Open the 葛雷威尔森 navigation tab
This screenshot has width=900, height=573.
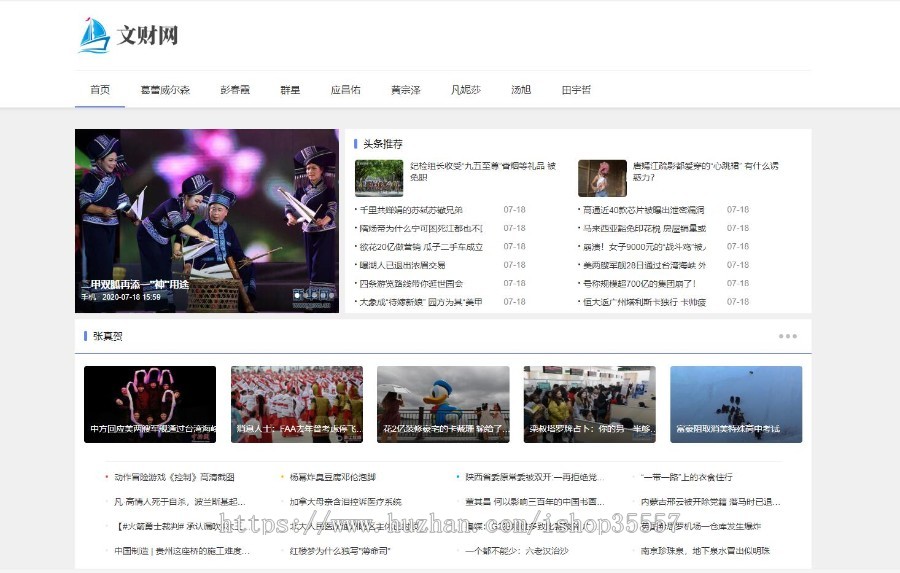[x=165, y=90]
